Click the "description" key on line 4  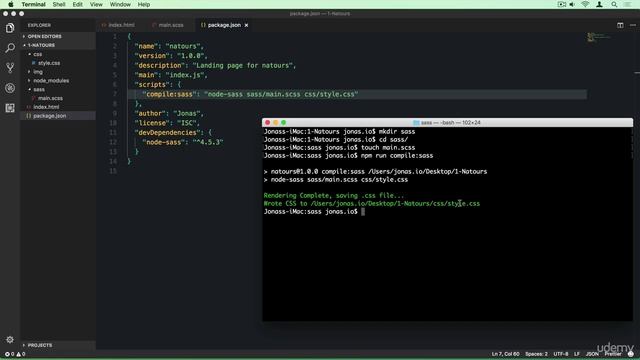pyautogui.click(x=160, y=65)
